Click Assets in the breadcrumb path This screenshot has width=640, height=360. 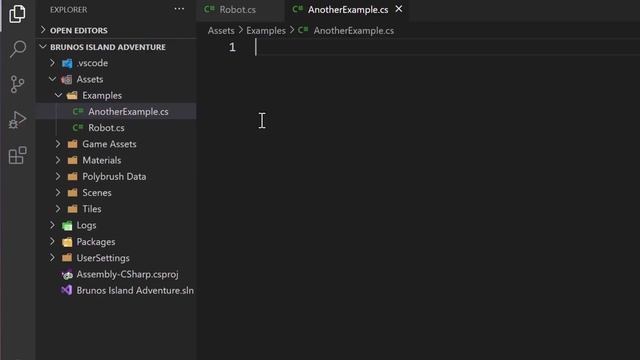[x=221, y=31]
